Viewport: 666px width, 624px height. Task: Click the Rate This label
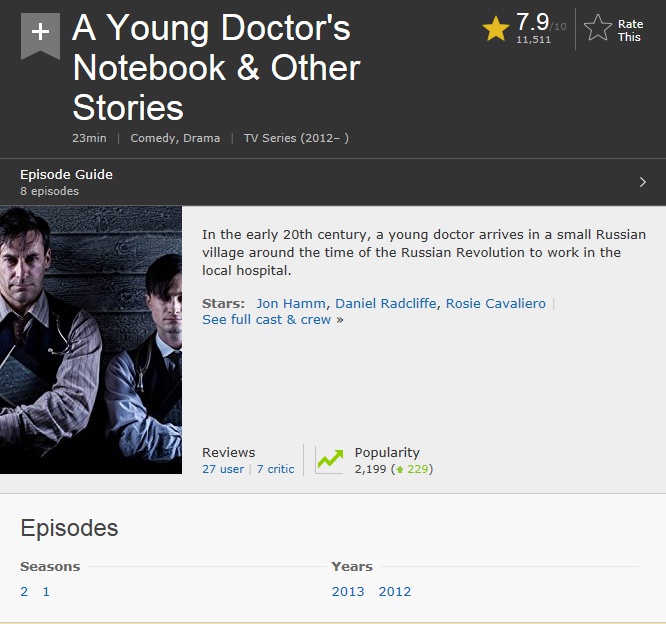click(x=630, y=30)
